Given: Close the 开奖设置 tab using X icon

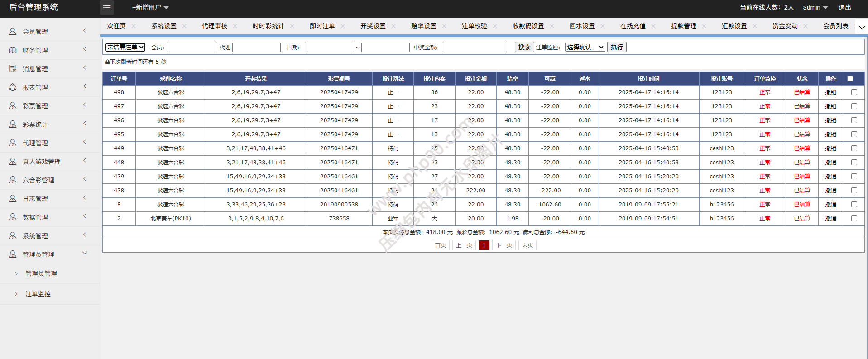Looking at the screenshot, I should click(x=393, y=26).
